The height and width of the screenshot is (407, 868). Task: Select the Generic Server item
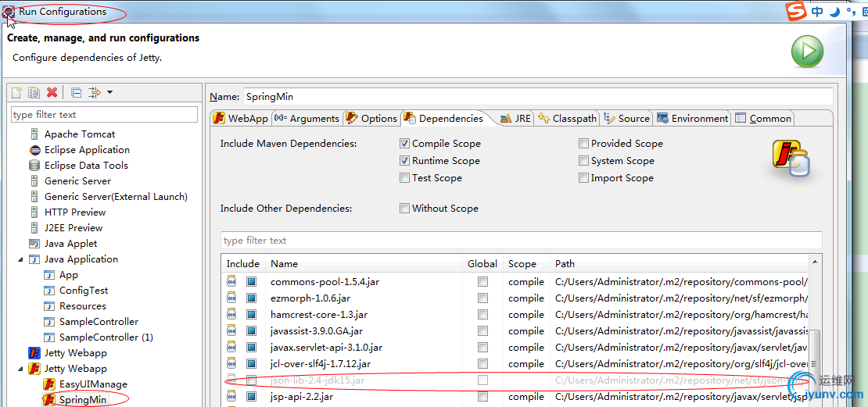tap(77, 180)
